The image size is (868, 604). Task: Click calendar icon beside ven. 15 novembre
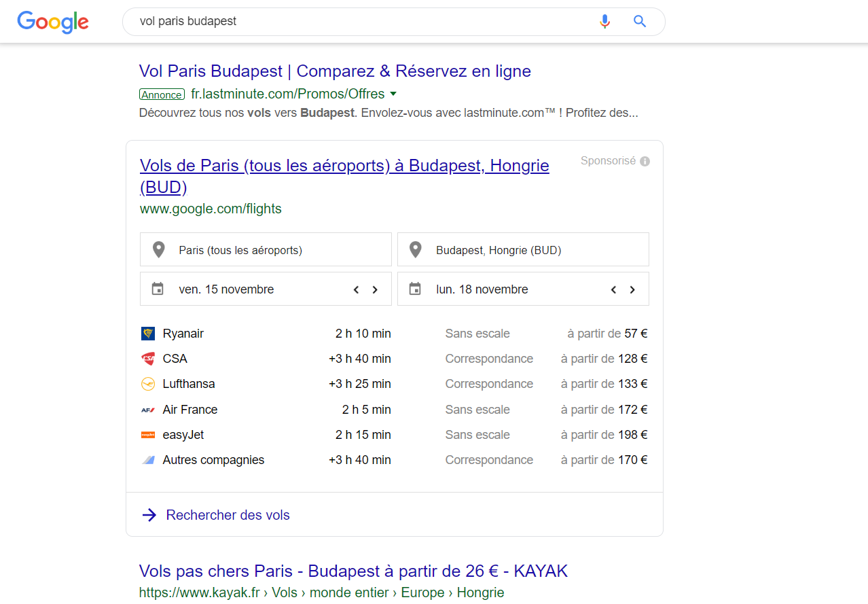pyautogui.click(x=158, y=289)
